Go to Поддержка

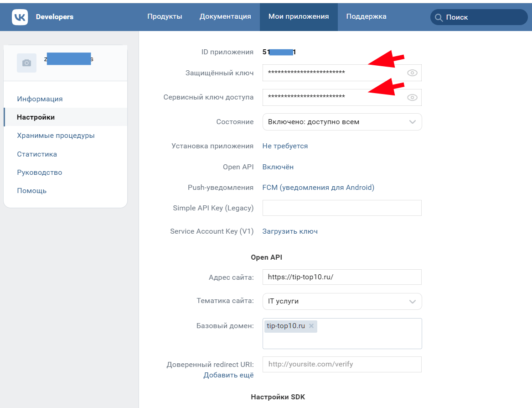[x=367, y=16]
